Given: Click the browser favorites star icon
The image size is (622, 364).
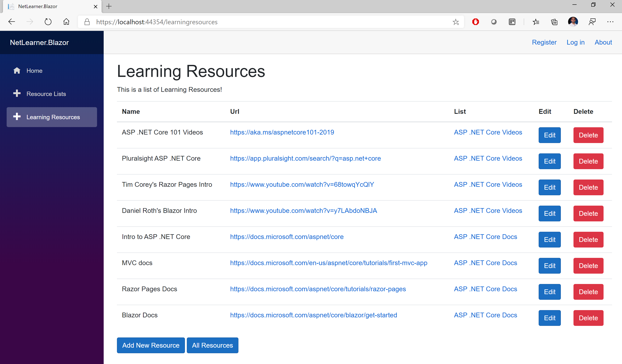Looking at the screenshot, I should tap(456, 22).
